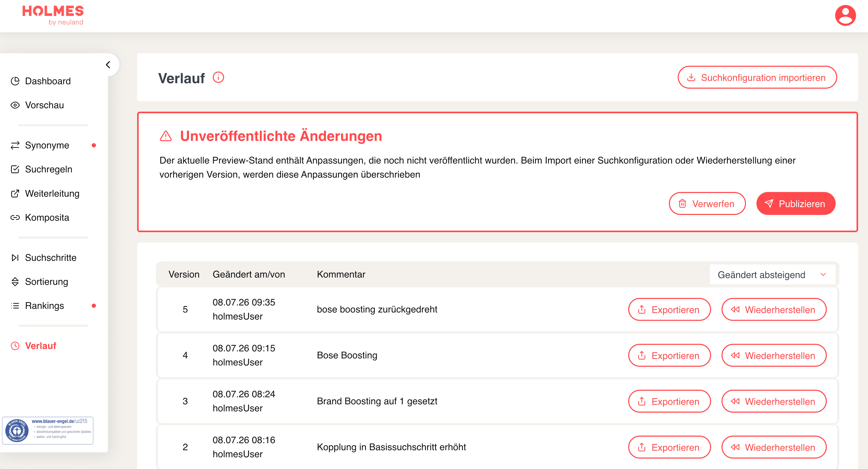The height and width of the screenshot is (469, 868).
Task: Publish changes with Publizieren button
Action: [x=796, y=203]
